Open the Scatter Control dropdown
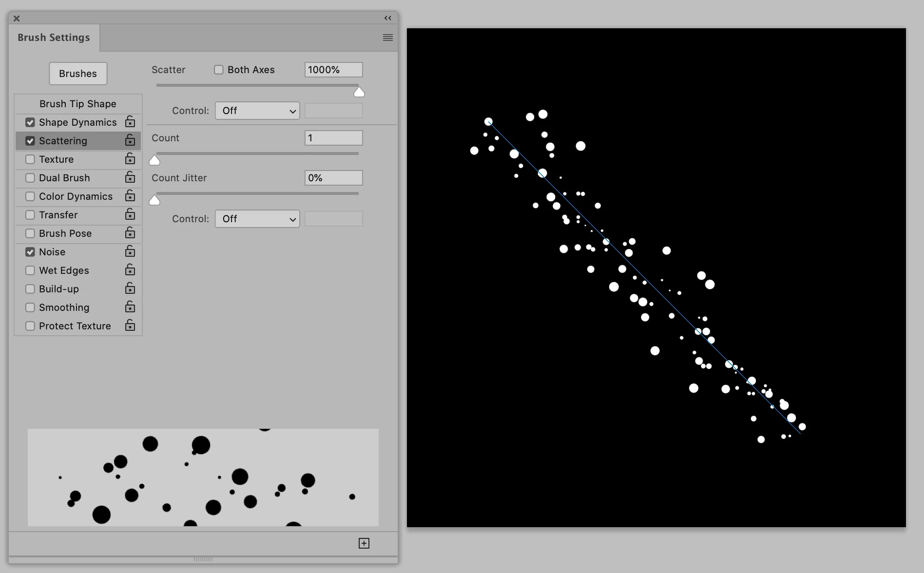The image size is (924, 573). coord(257,111)
